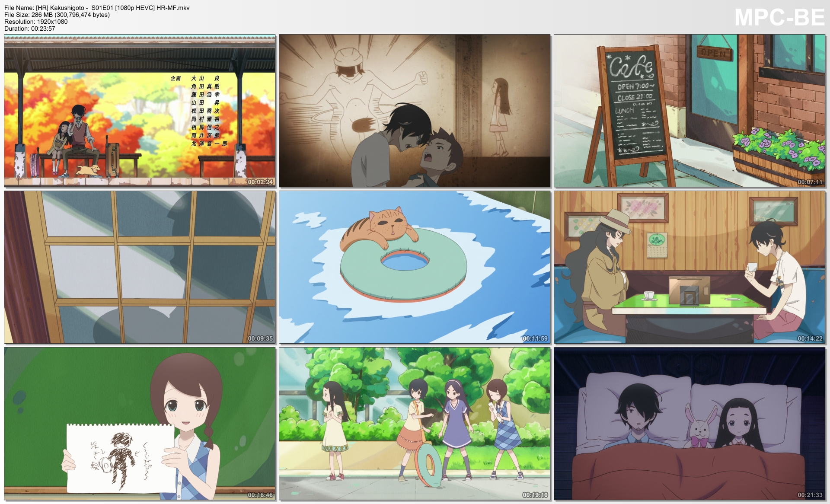Open the sepia drawing thumbnail, top middle
The image size is (830, 504).
(x=414, y=111)
